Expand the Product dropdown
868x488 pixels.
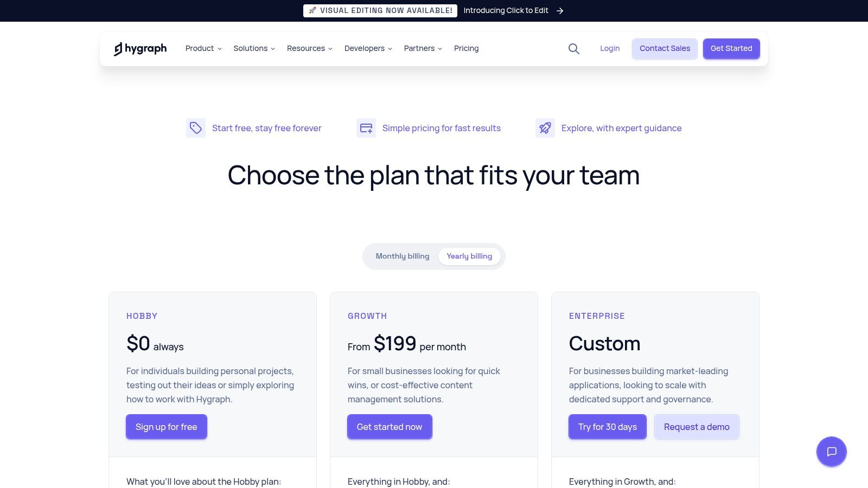point(203,48)
